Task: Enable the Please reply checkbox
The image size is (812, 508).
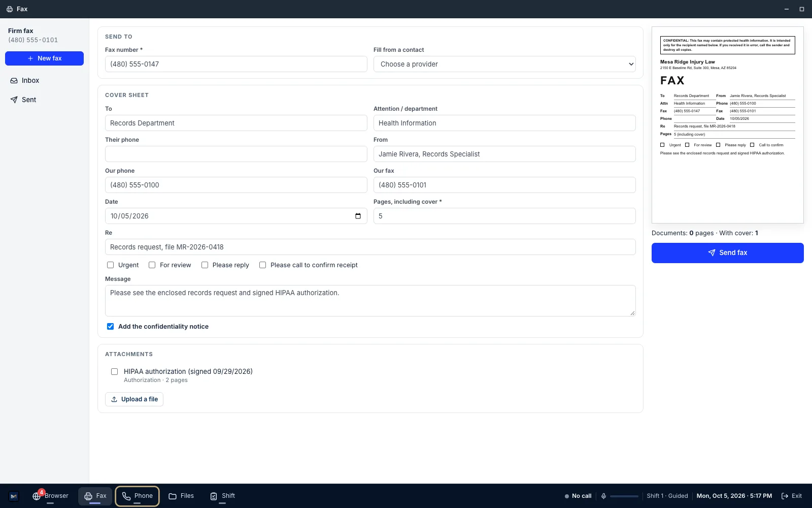Action: coord(205,265)
